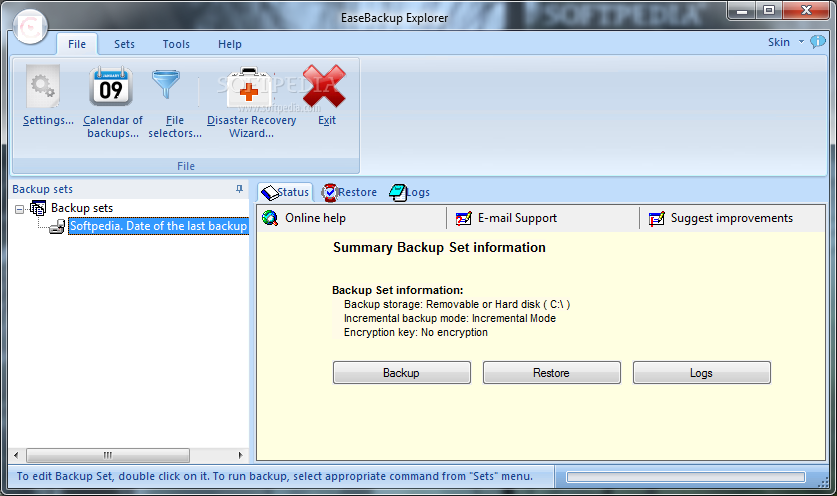Click the Summary Backup Set information heading
Image resolution: width=837 pixels, height=496 pixels.
coord(439,248)
